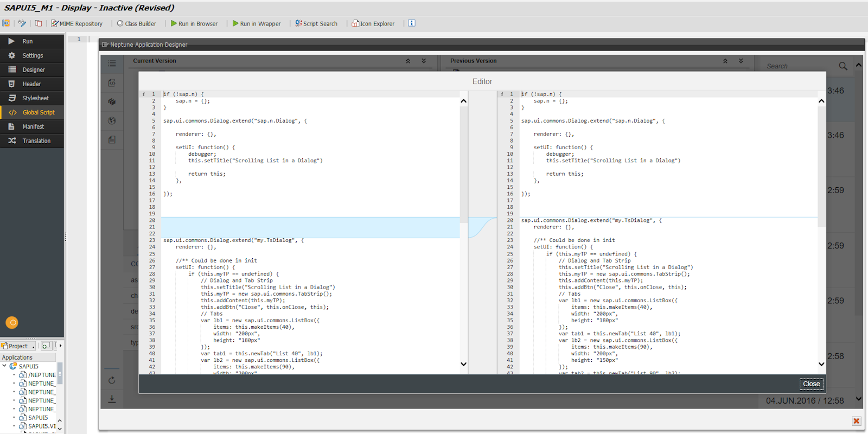Image resolution: width=868 pixels, height=434 pixels.
Task: Open Settings in the left sidebar
Action: 32,55
